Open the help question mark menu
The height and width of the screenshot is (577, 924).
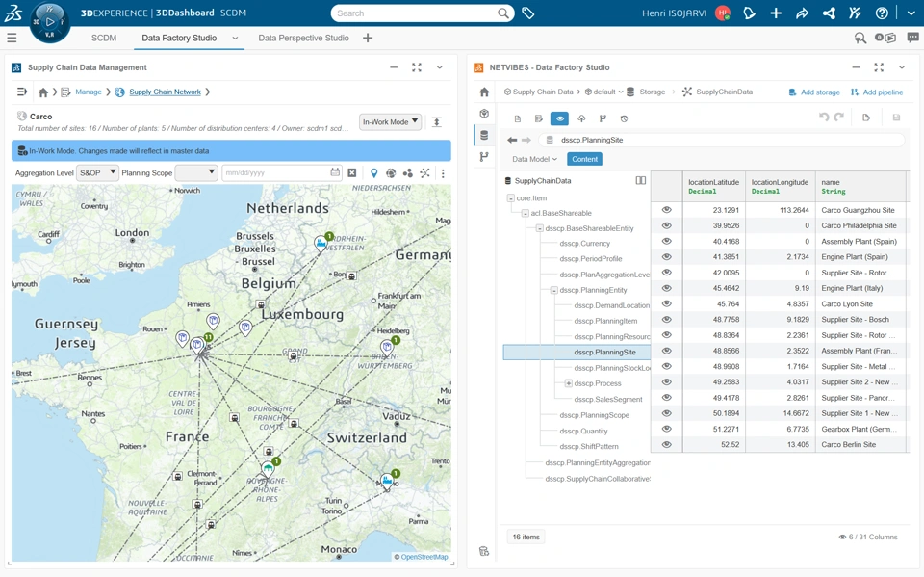[882, 13]
